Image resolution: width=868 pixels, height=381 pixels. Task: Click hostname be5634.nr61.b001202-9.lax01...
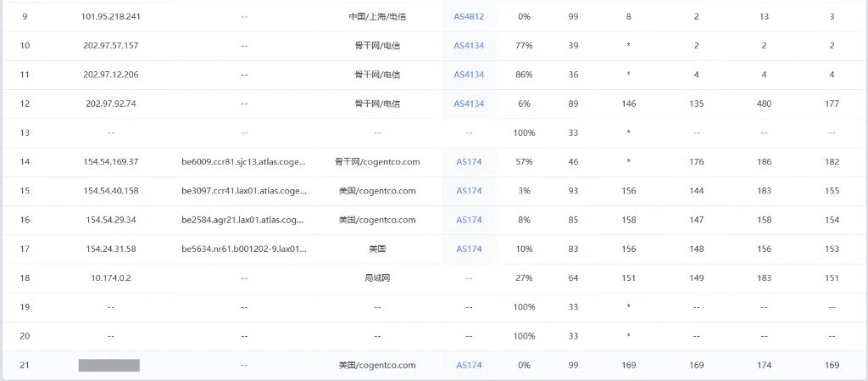244,249
